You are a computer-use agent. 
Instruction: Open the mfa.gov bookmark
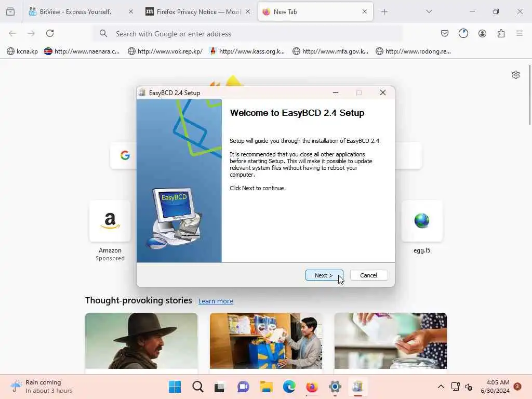coord(330,51)
